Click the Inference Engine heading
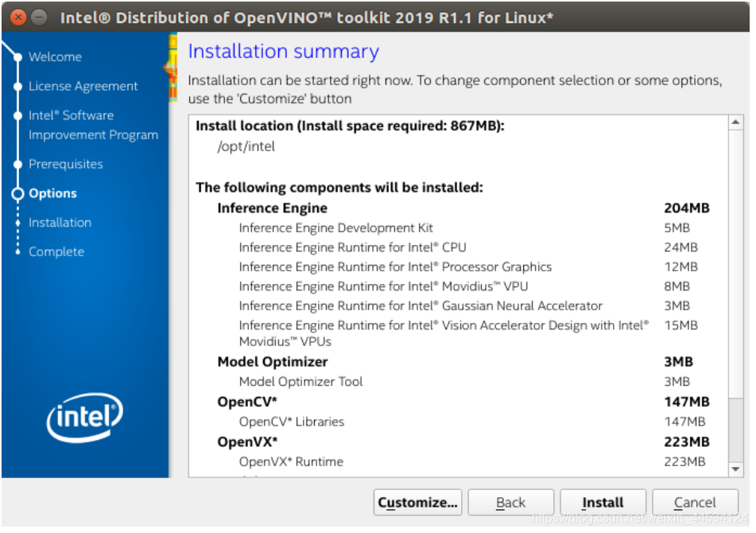Image resolution: width=756 pixels, height=533 pixels. [273, 209]
